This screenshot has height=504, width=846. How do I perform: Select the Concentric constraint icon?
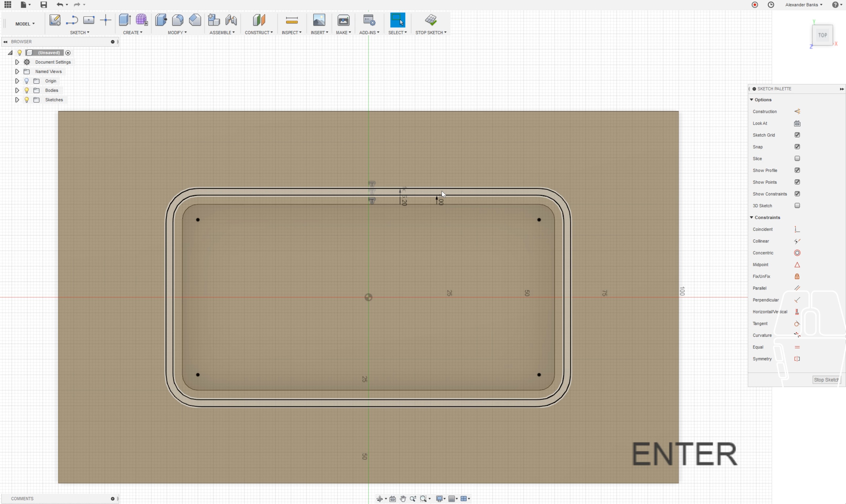tap(797, 253)
